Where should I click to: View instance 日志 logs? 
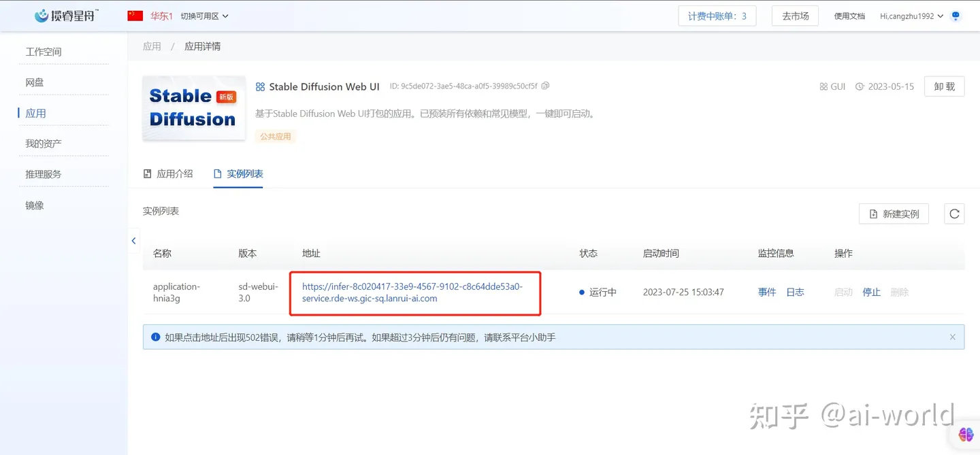click(795, 292)
